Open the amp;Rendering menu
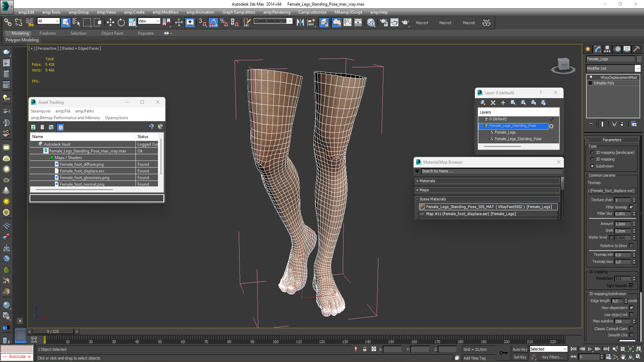This screenshot has width=644, height=362. [277, 12]
